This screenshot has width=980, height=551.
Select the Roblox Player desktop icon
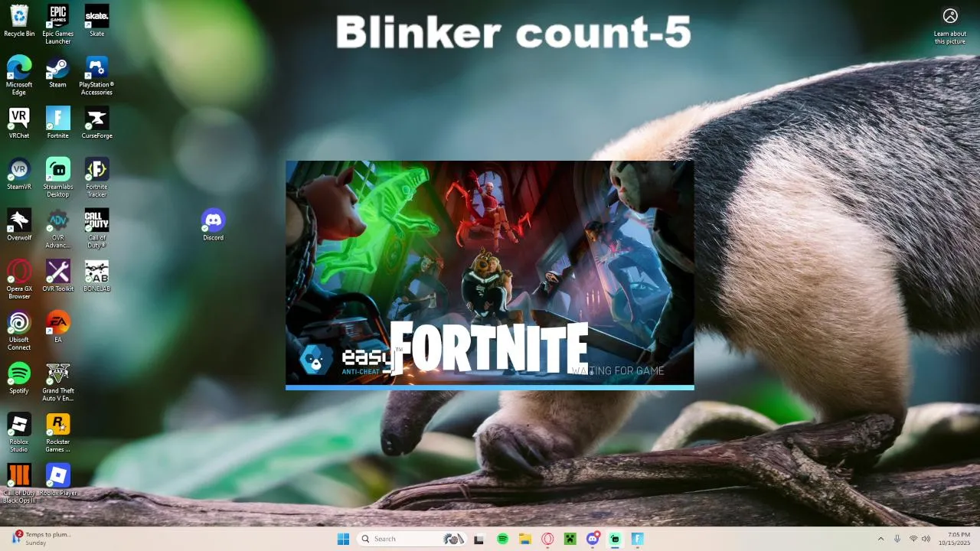[58, 480]
